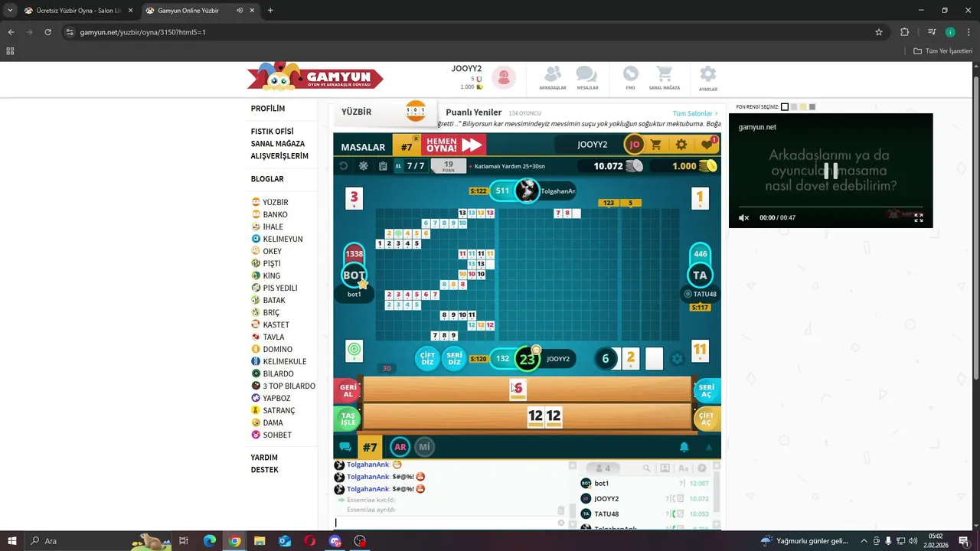Select the dark gray background color swatch
Viewport: 980px width, 551px height.
coord(812,107)
